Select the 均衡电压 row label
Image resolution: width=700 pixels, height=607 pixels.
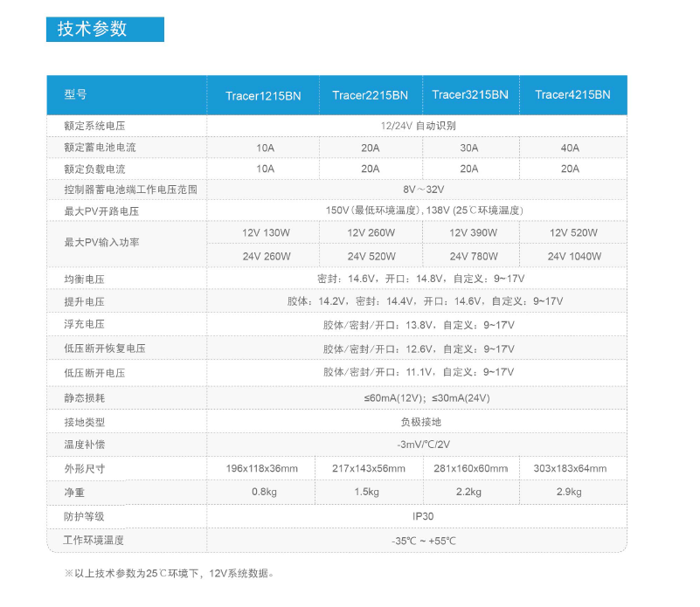[x=84, y=279]
